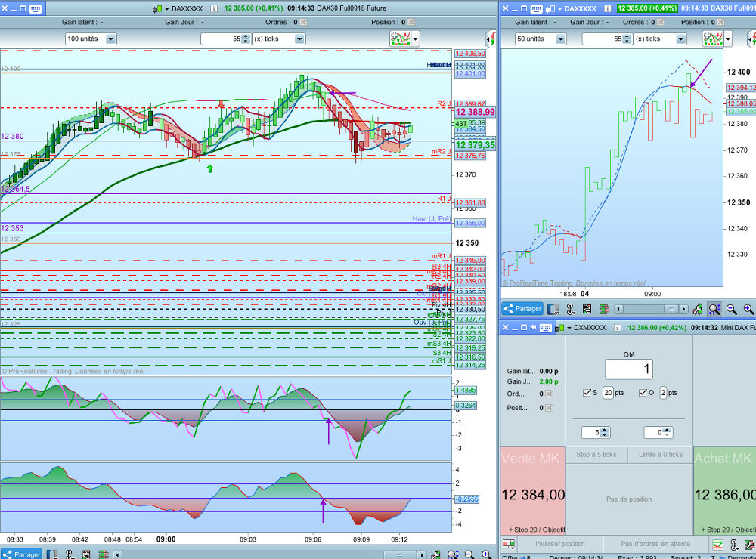756x559 pixels.
Task: Open chart settings wrench in right chart toolbar
Action: tap(697, 309)
